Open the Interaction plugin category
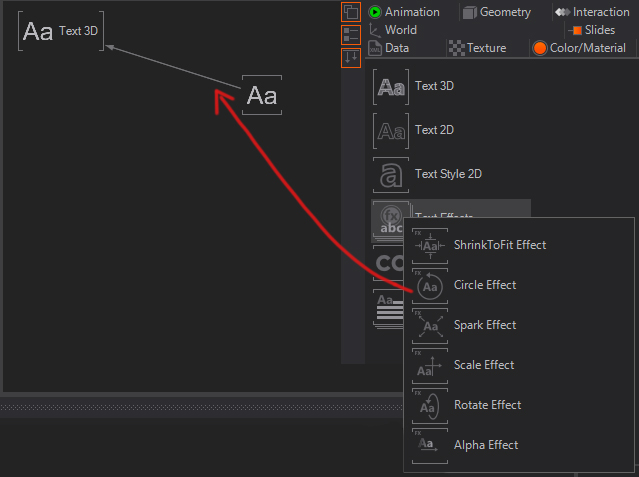639x477 pixels. 592,12
